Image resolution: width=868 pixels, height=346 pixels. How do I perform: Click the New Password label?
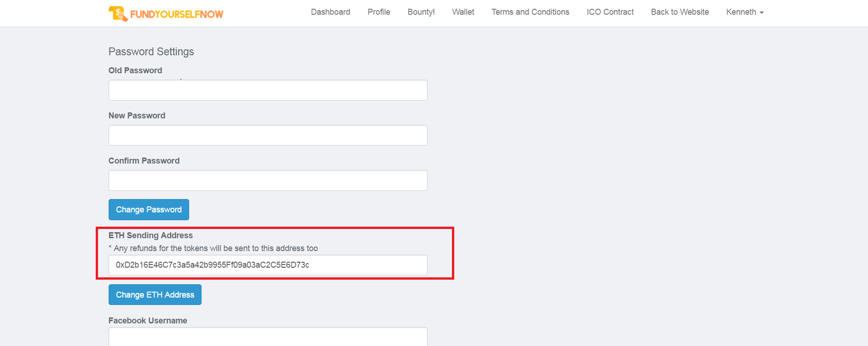pyautogui.click(x=137, y=116)
